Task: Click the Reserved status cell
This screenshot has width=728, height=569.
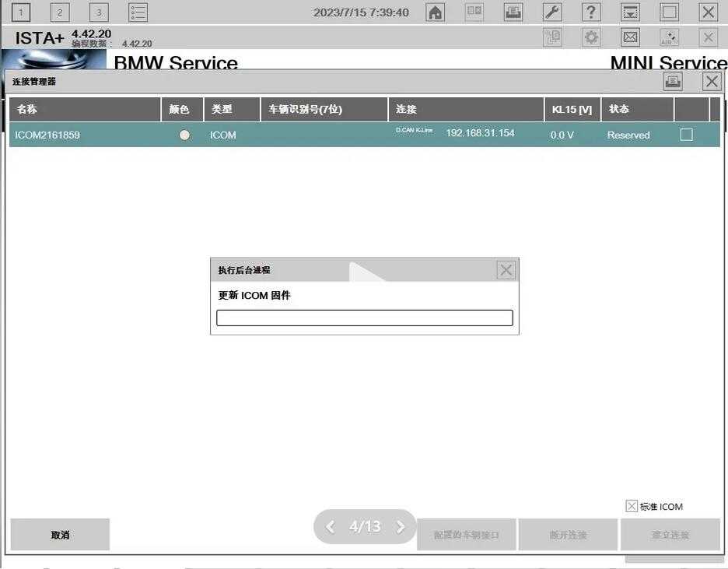Action: point(628,135)
